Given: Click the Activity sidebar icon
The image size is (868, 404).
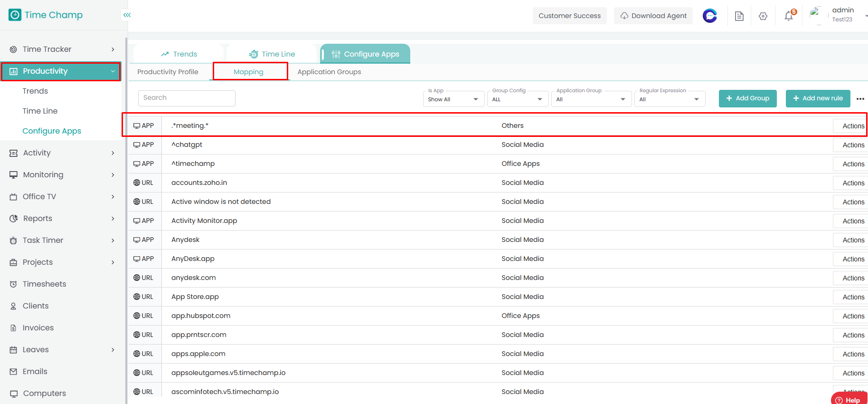Looking at the screenshot, I should tap(13, 153).
